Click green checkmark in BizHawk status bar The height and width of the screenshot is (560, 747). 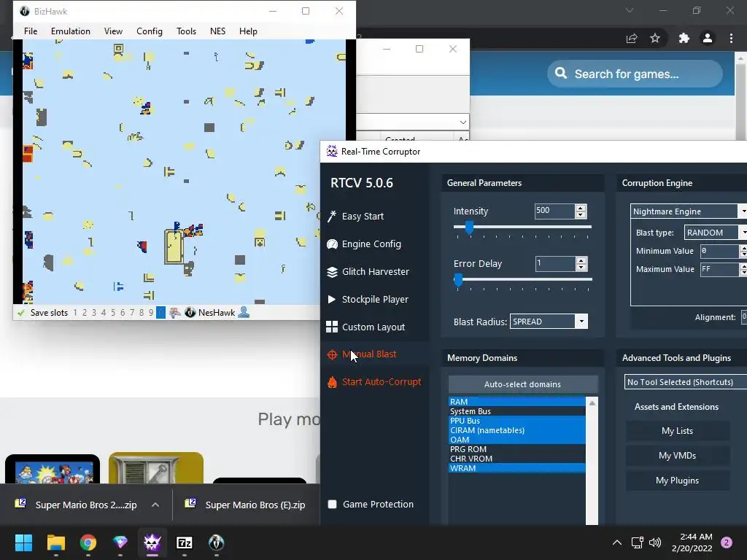coord(20,313)
